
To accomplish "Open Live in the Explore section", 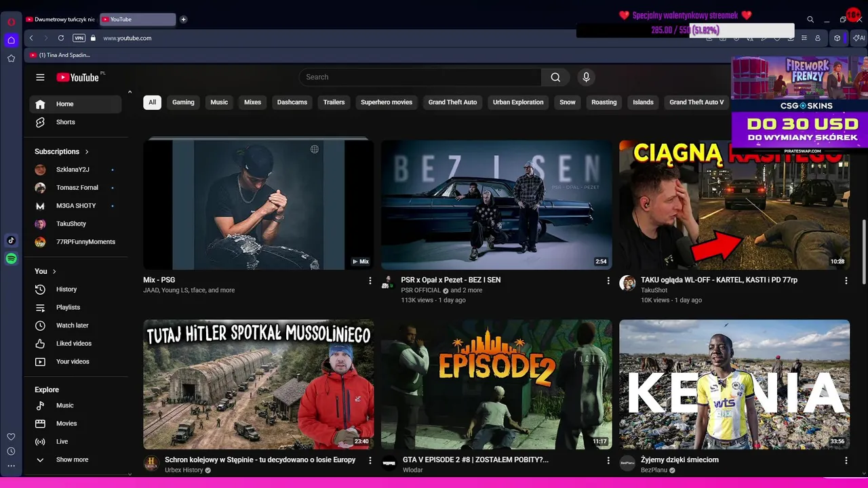I will (x=75, y=441).
